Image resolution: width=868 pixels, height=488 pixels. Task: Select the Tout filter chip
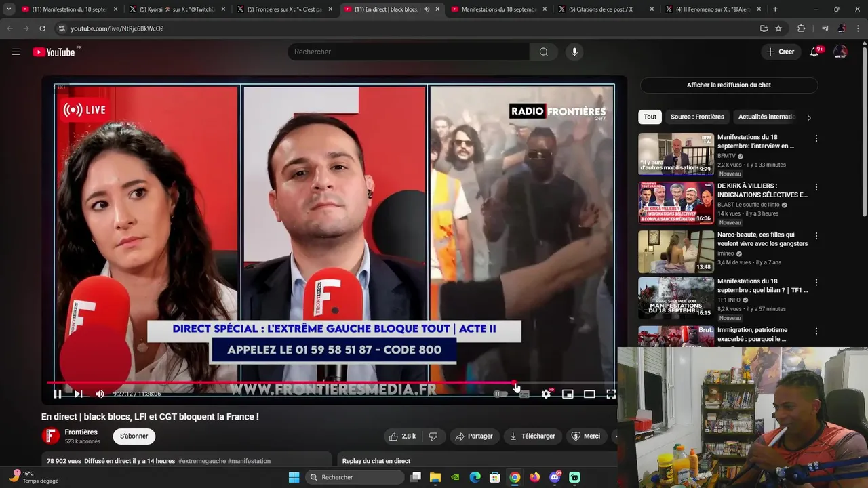tap(650, 117)
